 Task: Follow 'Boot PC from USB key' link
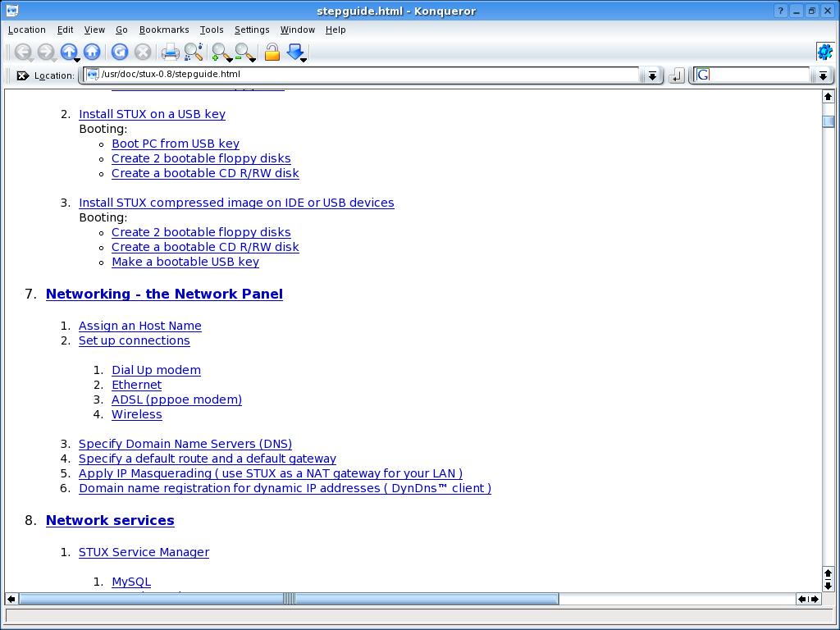tap(176, 144)
